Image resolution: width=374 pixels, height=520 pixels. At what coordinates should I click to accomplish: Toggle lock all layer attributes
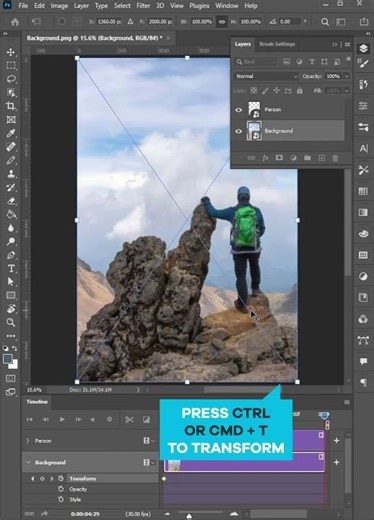pyautogui.click(x=300, y=90)
